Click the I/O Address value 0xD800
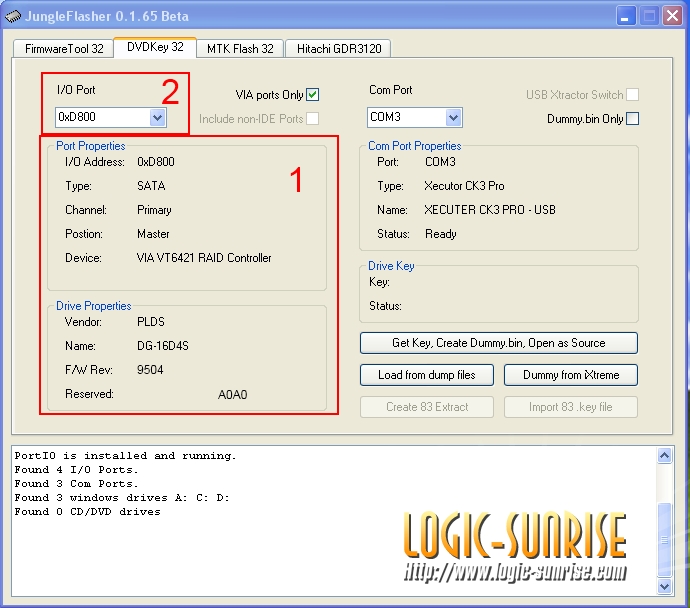 tap(156, 162)
